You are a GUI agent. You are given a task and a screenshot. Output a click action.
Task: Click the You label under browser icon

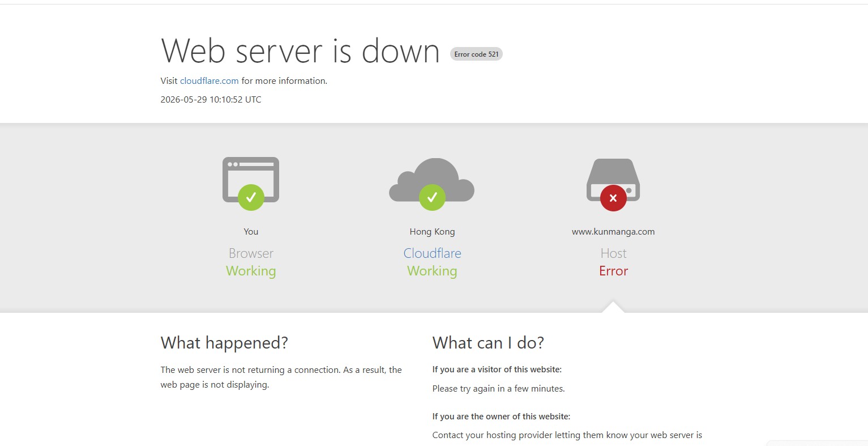tap(251, 232)
